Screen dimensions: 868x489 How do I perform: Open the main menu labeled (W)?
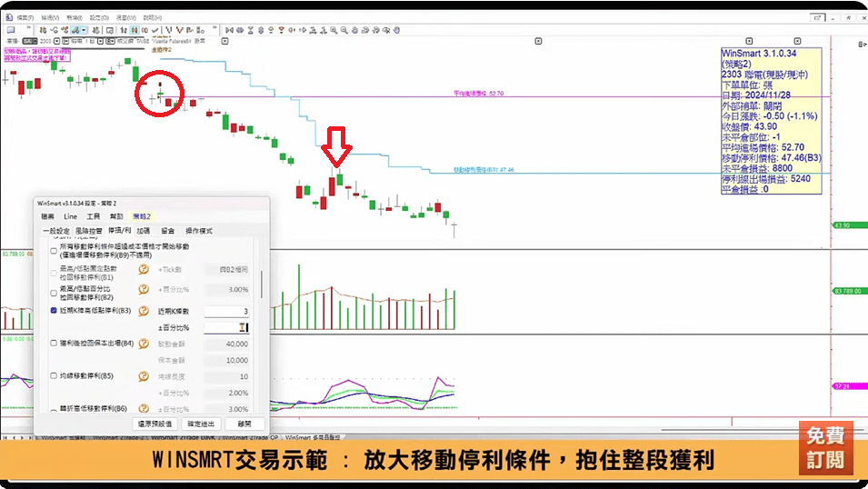pos(125,17)
